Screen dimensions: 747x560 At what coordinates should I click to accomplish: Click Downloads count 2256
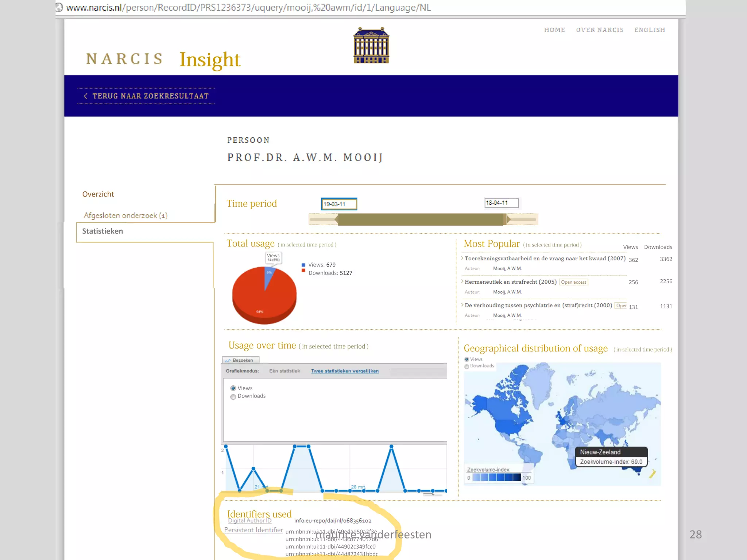pyautogui.click(x=666, y=281)
